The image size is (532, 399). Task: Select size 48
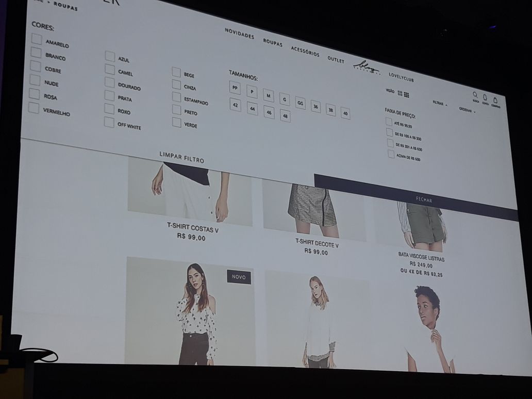click(286, 116)
